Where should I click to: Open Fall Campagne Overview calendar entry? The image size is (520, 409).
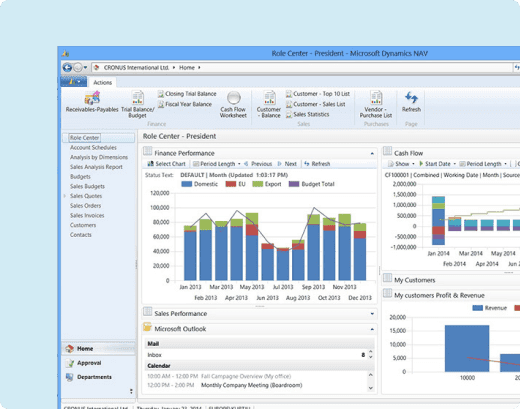246,376
